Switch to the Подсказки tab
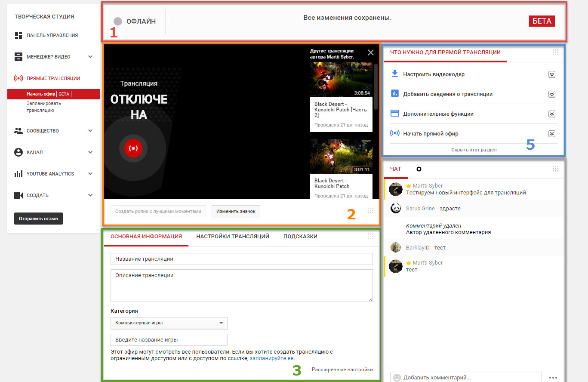Screen dimensions: 588x382 (300, 237)
